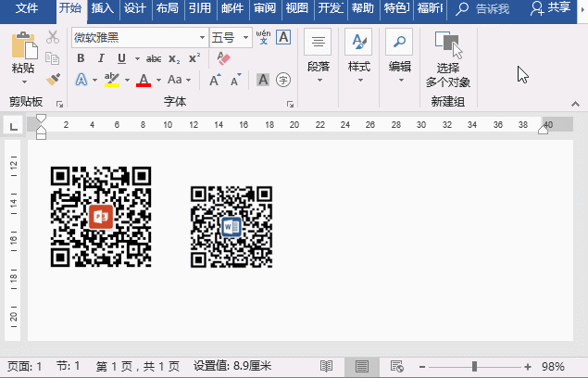
Task: Open Underline style dropdown arrow
Action: 137,58
